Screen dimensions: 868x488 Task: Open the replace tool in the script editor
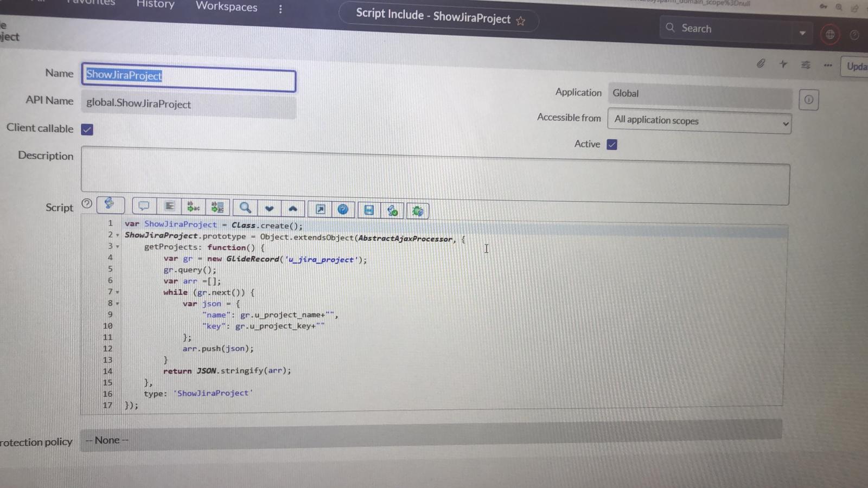193,207
